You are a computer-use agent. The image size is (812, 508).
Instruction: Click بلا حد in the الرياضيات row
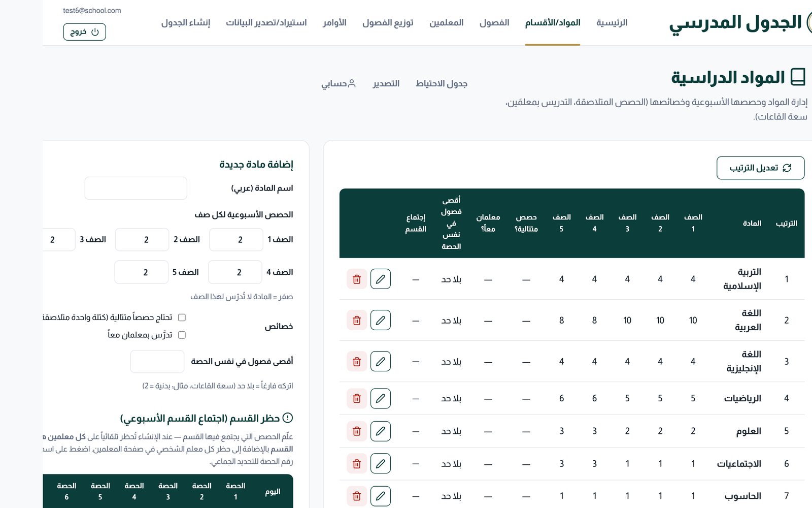click(x=451, y=398)
